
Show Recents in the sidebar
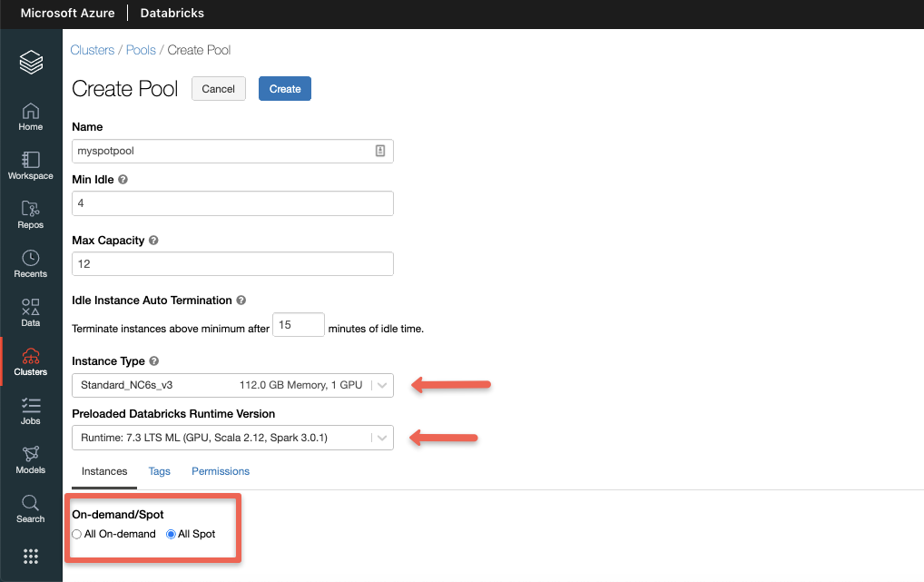(x=31, y=263)
